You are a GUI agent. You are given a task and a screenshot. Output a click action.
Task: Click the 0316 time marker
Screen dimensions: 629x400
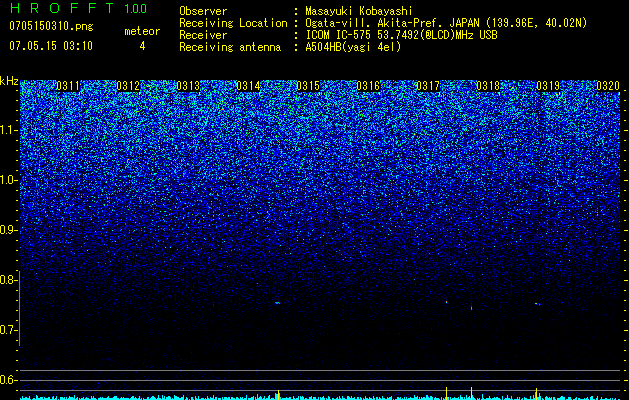pos(368,86)
